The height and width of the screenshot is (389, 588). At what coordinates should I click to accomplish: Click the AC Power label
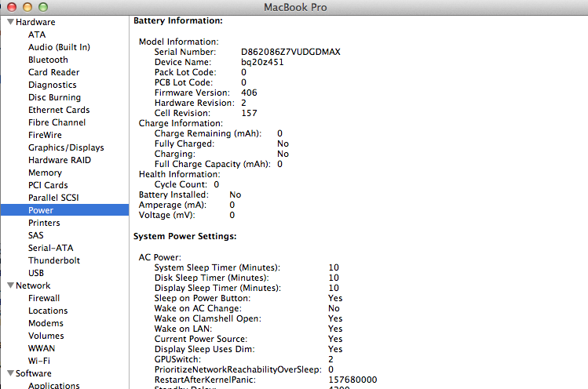point(159,257)
